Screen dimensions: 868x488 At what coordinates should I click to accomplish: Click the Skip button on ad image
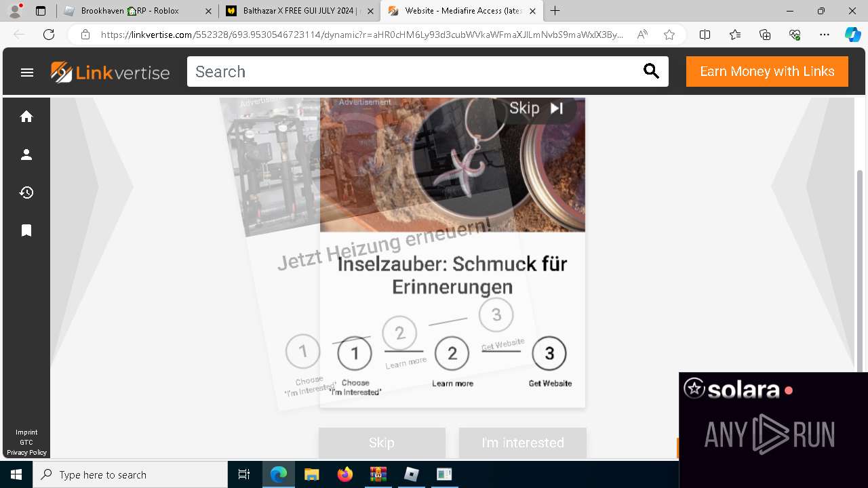tap(536, 108)
